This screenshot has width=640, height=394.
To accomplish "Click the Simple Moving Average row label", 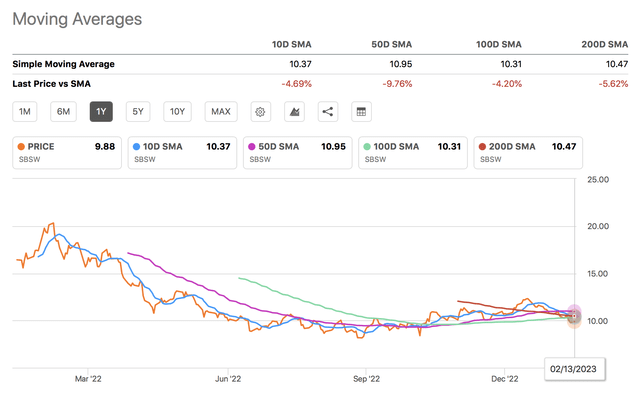I will click(63, 64).
